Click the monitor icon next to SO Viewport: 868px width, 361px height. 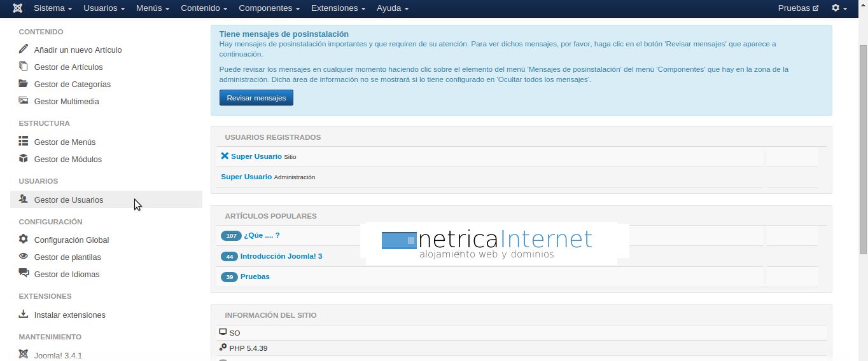click(x=223, y=332)
